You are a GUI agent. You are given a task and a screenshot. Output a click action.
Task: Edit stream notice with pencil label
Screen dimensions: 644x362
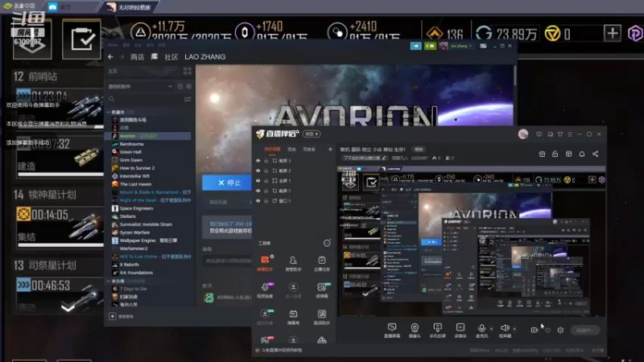point(365,158)
